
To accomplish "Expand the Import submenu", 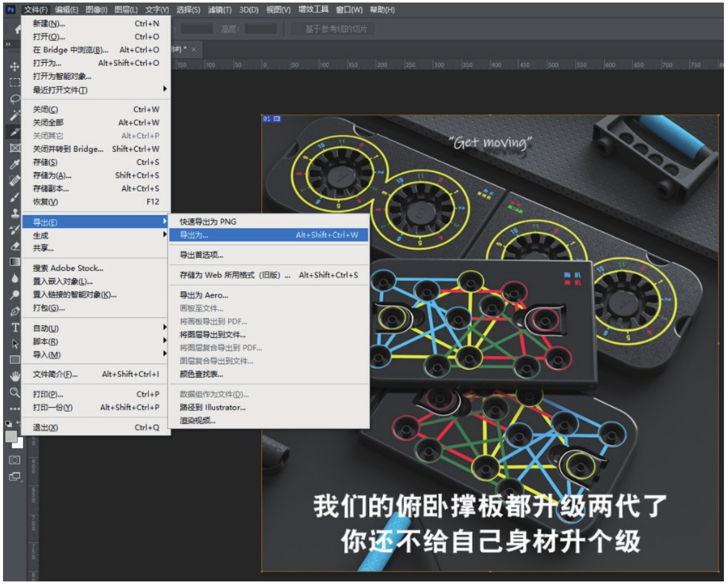I will (165, 354).
